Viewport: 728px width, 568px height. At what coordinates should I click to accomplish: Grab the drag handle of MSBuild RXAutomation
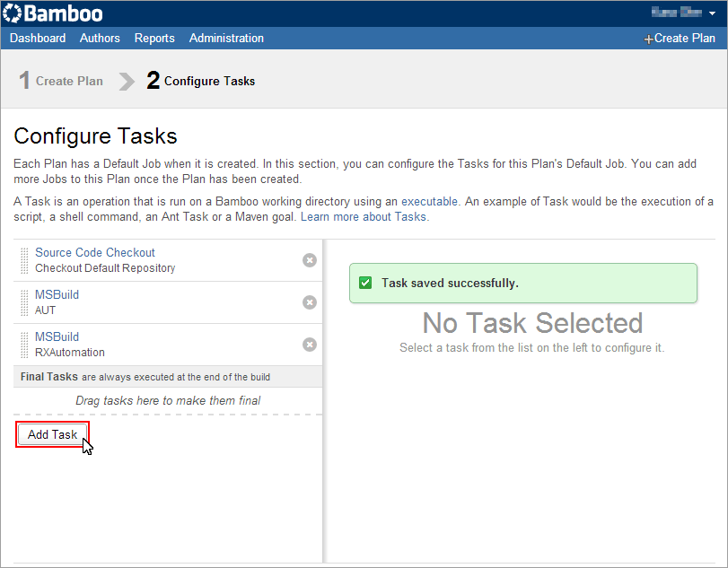[24, 345]
